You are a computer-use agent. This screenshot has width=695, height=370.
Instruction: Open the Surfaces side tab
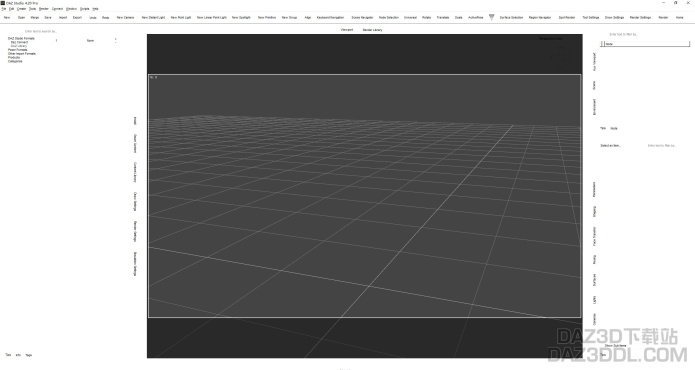tap(594, 280)
